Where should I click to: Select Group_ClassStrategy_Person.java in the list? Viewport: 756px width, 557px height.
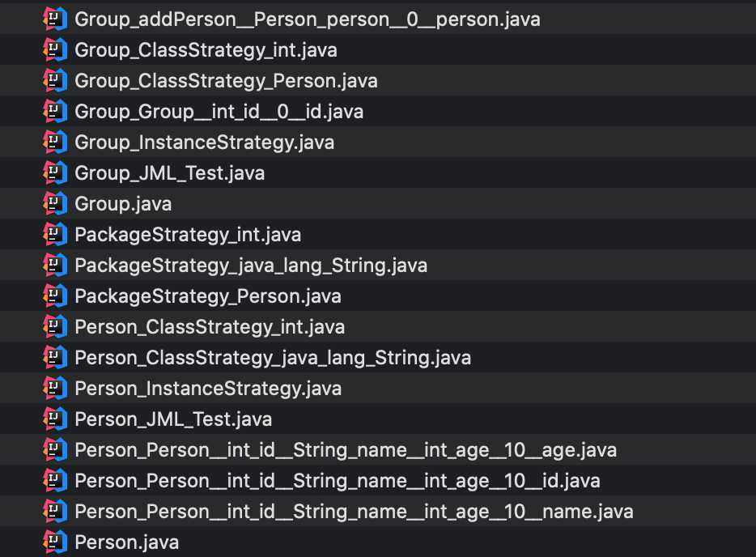point(226,80)
